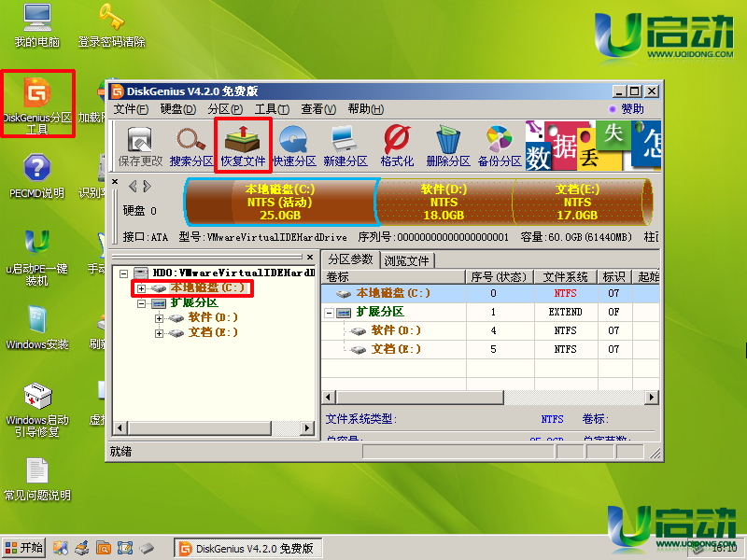The height and width of the screenshot is (560, 747).
Task: Choose 新建分区 in the toolbar
Action: click(x=345, y=146)
